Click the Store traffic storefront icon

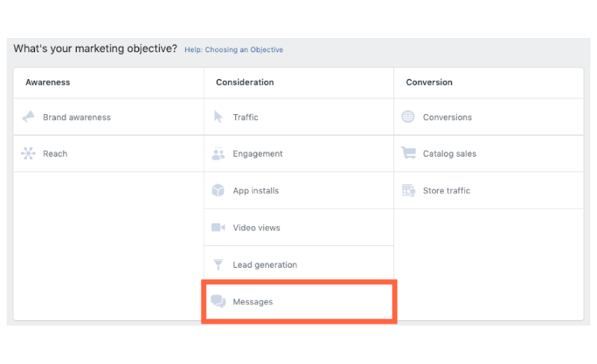pyautogui.click(x=408, y=190)
